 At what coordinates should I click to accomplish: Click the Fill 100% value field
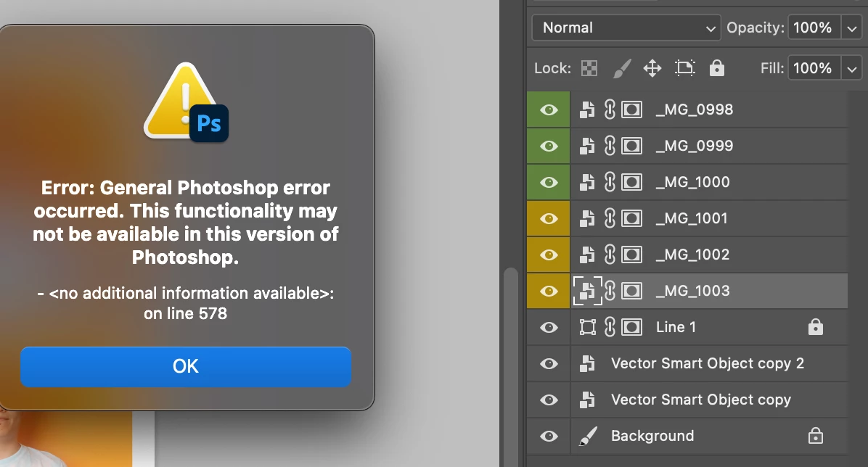(813, 68)
